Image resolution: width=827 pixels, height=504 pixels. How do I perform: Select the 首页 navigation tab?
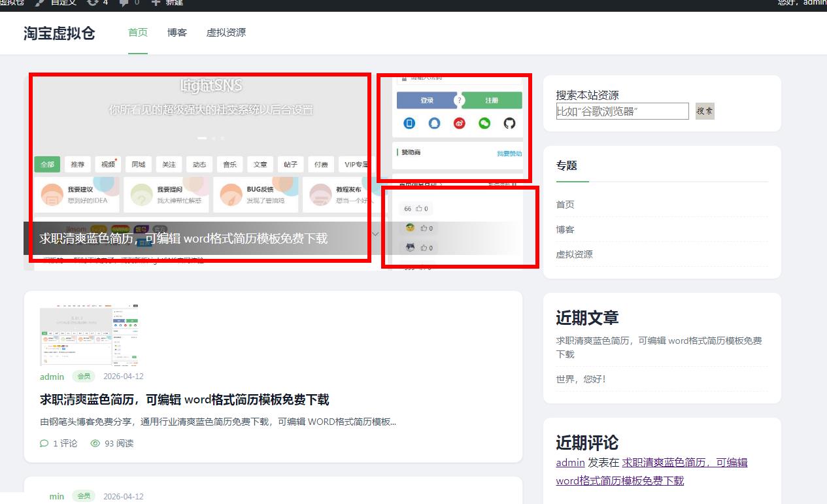click(x=138, y=33)
